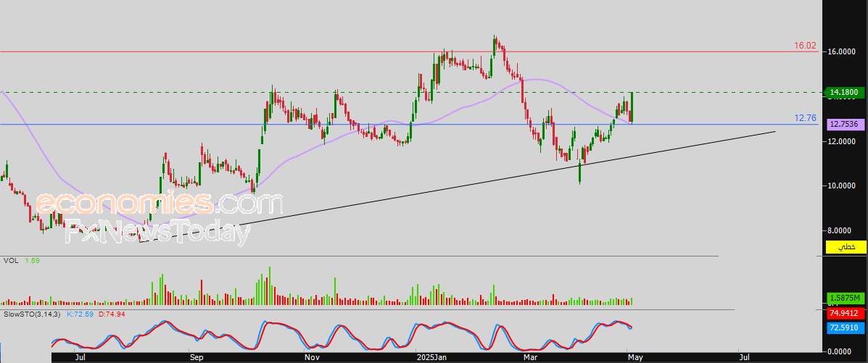Click the yellow Arabic chart-type label

coord(844,247)
